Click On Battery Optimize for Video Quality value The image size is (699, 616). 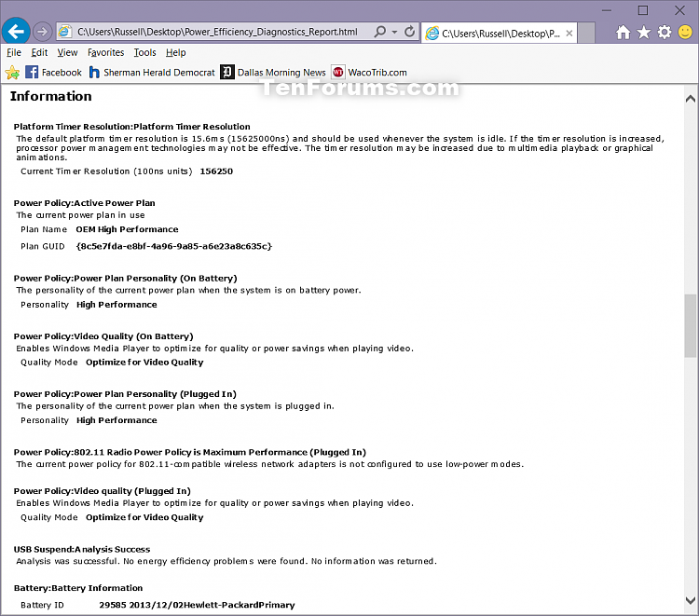click(x=144, y=363)
